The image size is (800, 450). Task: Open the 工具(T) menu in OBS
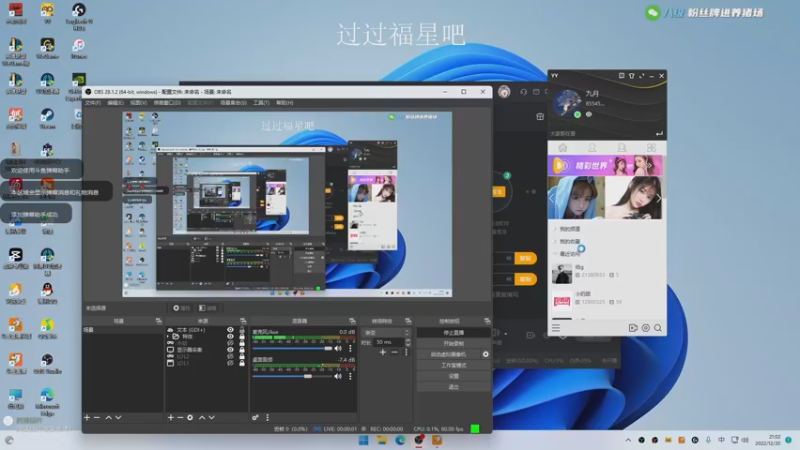(261, 103)
